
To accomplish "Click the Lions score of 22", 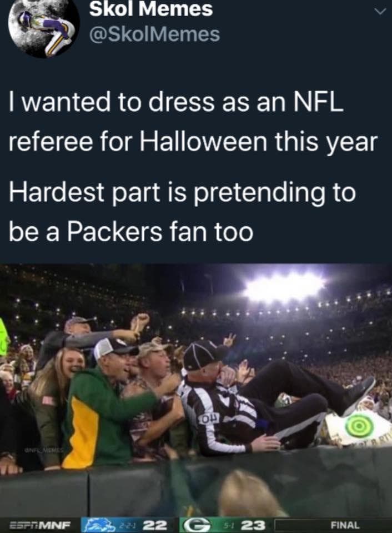I will point(154,525).
